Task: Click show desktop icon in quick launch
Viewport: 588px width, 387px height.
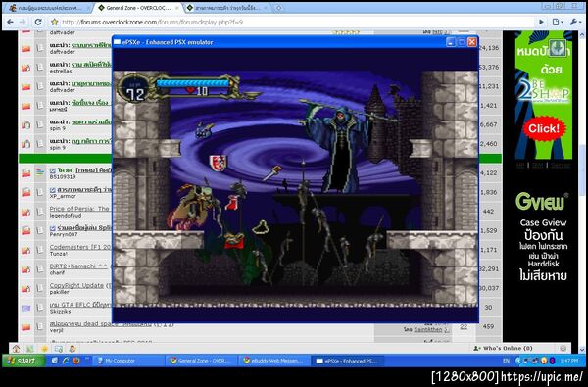Action: click(x=55, y=361)
